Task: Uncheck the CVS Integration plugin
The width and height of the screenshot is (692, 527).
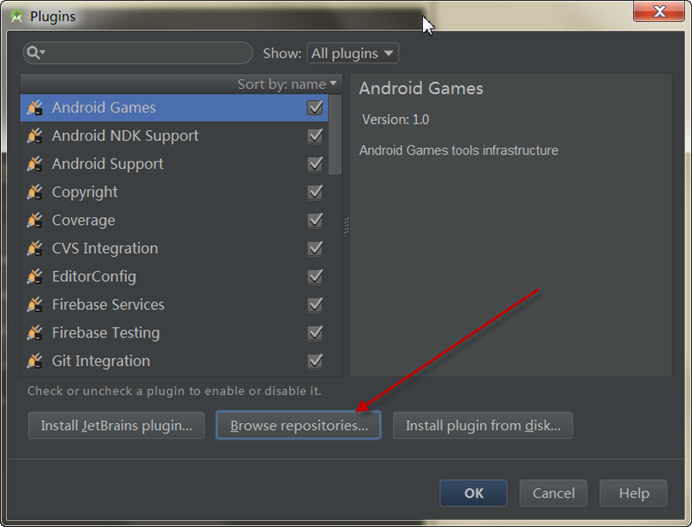Action: tap(315, 248)
